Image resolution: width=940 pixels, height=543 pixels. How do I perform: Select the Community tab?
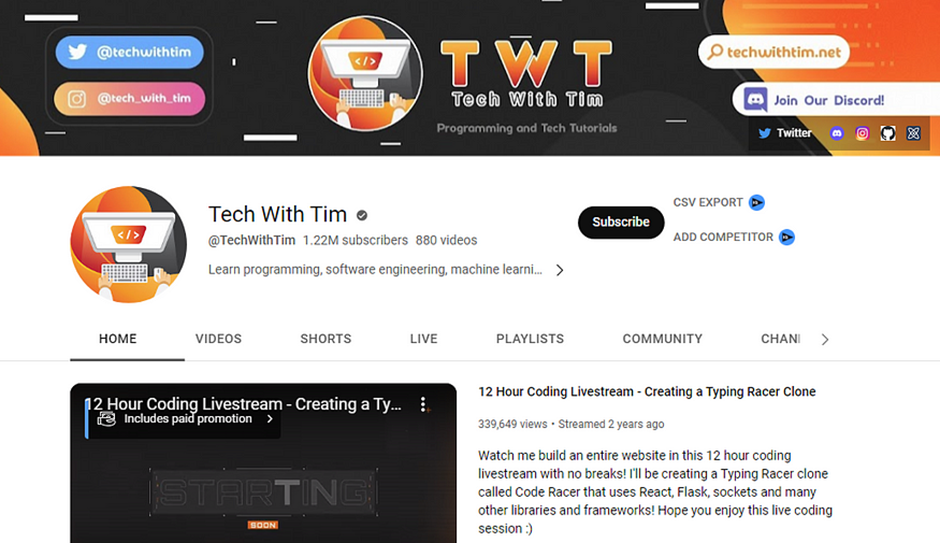coord(662,339)
